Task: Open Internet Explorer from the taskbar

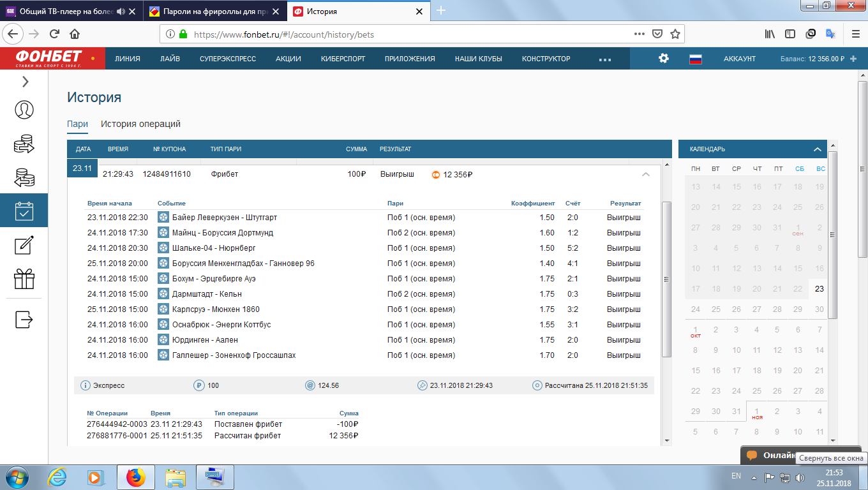Action: [x=59, y=477]
